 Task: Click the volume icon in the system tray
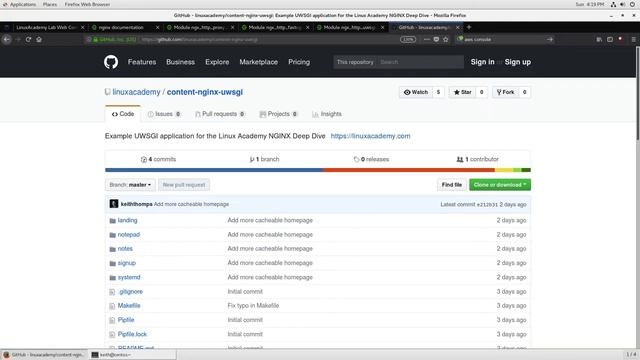coord(622,4)
